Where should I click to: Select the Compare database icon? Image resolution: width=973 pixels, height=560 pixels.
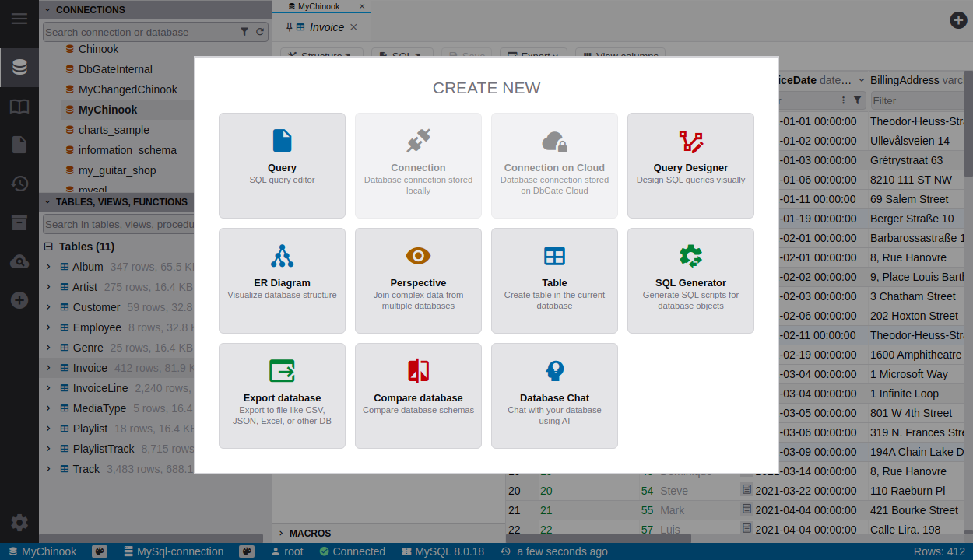[418, 371]
